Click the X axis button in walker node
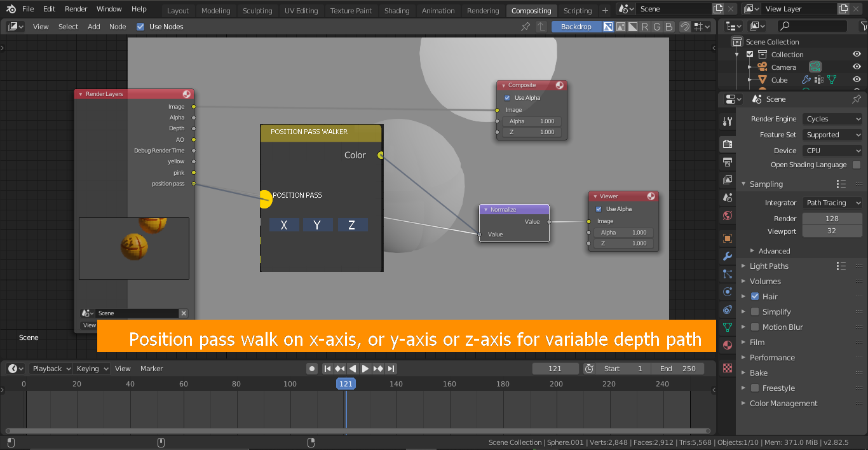This screenshot has width=868, height=450. tap(284, 225)
